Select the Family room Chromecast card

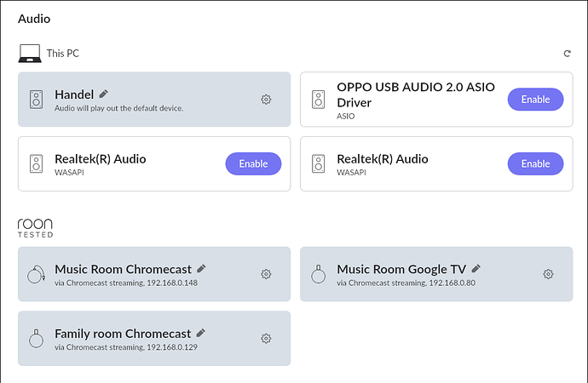[154, 339]
